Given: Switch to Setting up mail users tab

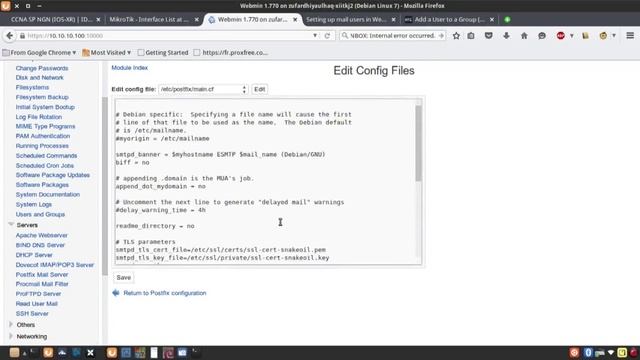Looking at the screenshot, I should (x=346, y=20).
